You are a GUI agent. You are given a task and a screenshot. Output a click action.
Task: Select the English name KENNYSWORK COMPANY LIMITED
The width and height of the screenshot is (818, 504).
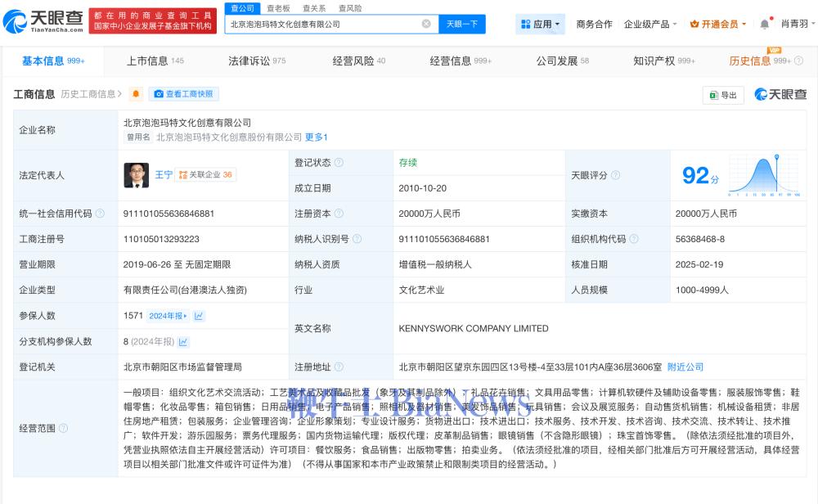tap(473, 328)
